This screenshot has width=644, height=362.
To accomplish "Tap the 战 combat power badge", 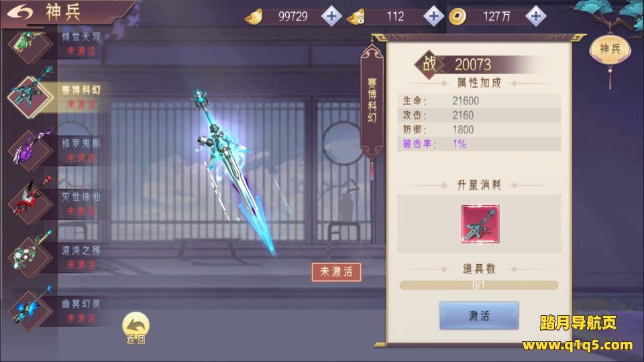I will pyautogui.click(x=429, y=64).
